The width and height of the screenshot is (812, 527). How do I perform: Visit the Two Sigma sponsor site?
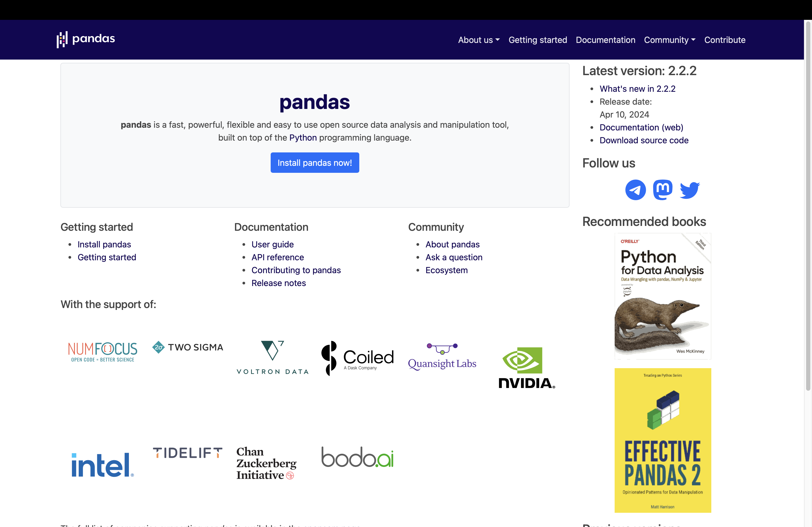(187, 347)
